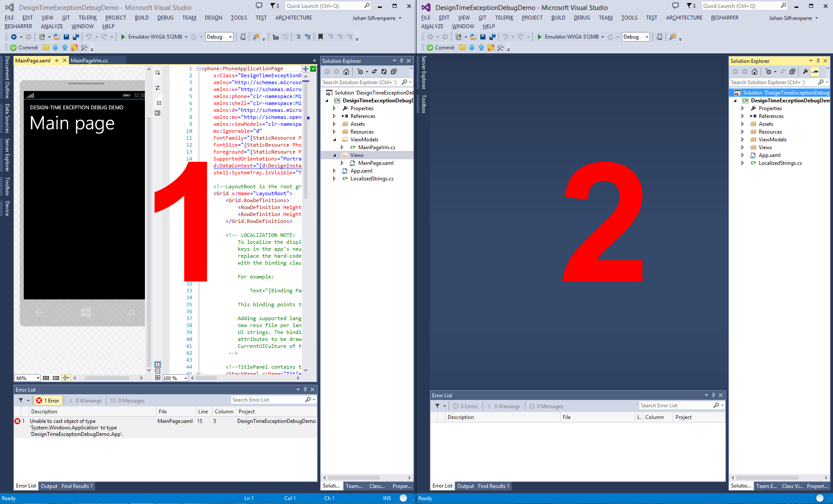The image size is (833, 504).
Task: Expand the References node in Solution Explorer
Action: click(334, 116)
